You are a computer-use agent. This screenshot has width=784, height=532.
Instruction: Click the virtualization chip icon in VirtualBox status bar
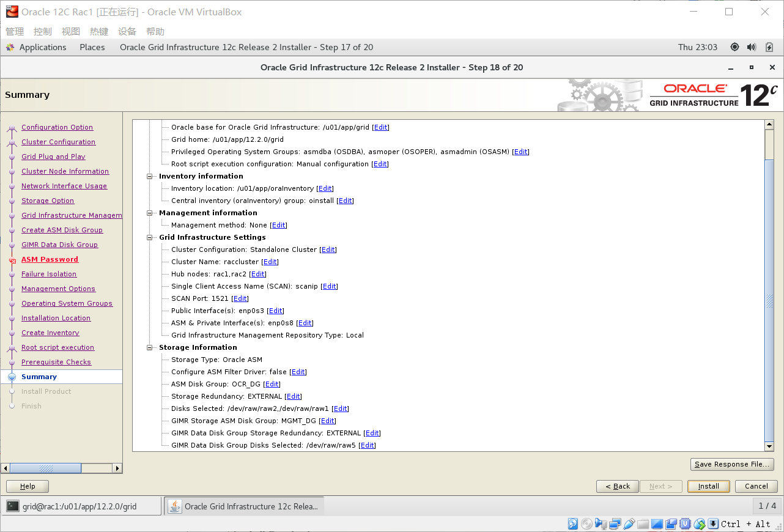click(684, 523)
